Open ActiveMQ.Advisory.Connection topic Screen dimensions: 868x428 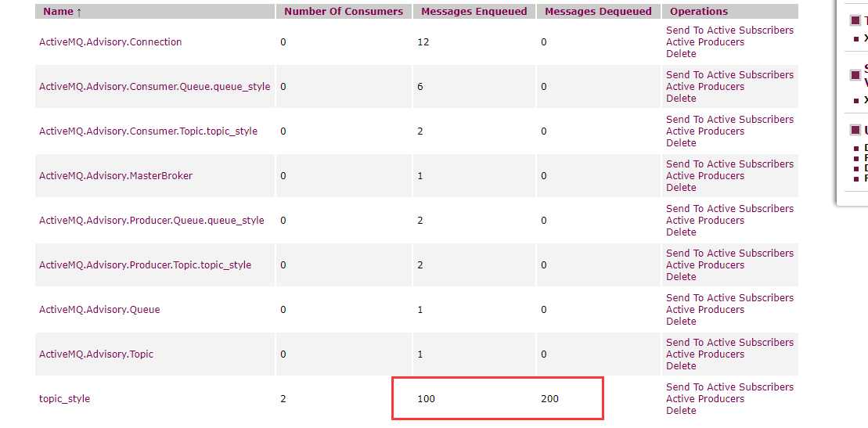pos(110,42)
